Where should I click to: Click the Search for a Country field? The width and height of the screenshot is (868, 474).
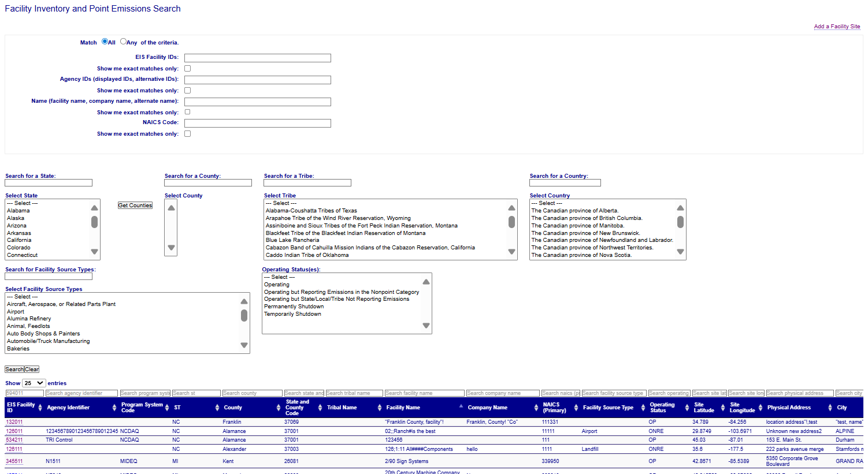coord(565,183)
